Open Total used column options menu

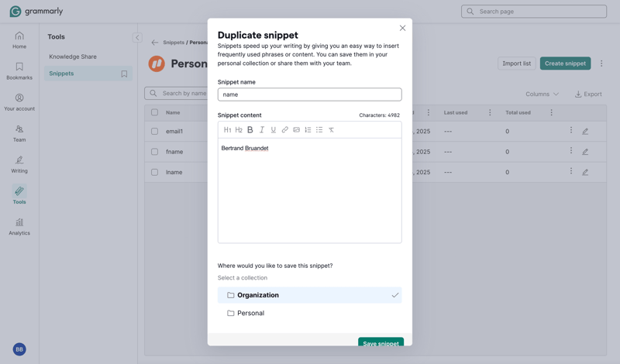[552, 112]
